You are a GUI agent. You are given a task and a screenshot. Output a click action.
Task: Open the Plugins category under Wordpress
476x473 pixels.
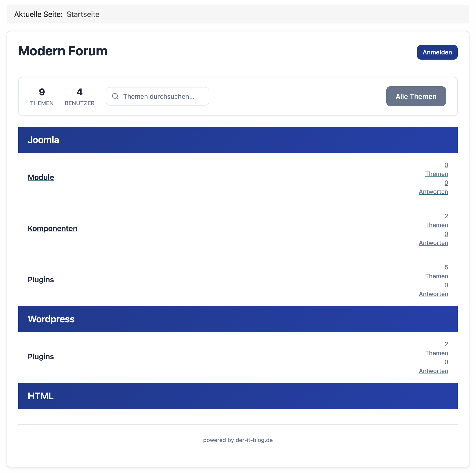click(x=41, y=357)
